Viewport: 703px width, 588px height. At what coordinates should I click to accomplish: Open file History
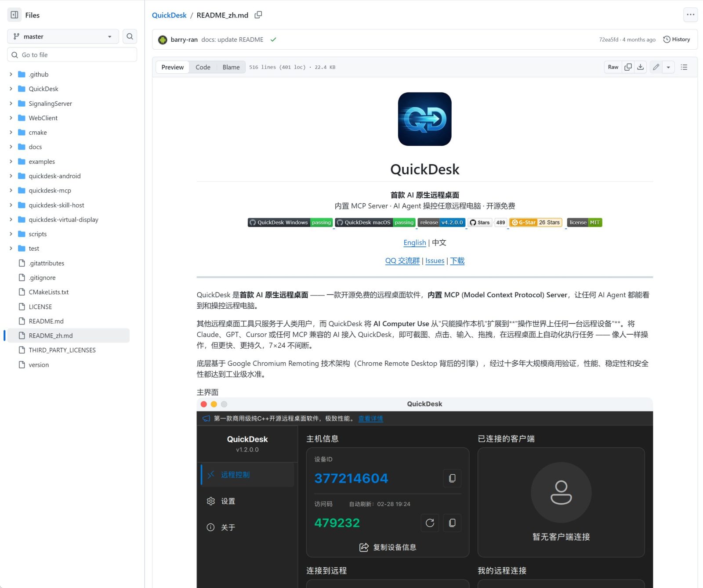(677, 40)
